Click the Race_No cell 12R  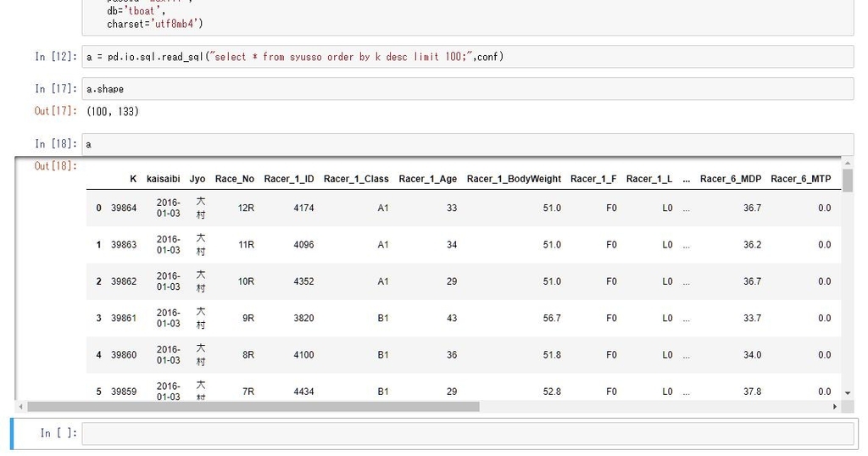pyautogui.click(x=246, y=208)
